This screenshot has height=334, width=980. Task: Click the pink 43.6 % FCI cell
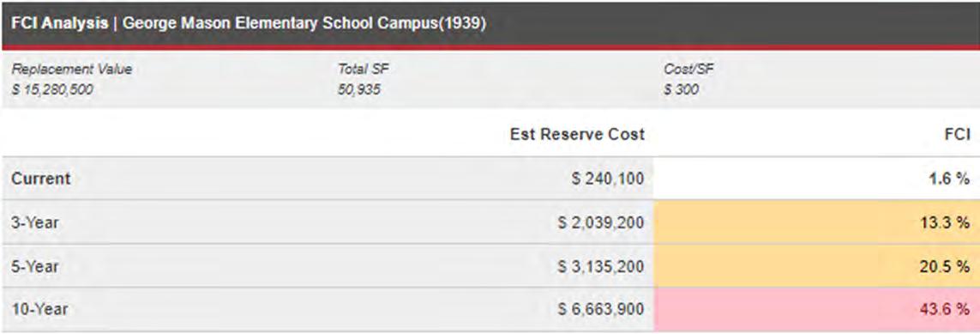(x=817, y=310)
